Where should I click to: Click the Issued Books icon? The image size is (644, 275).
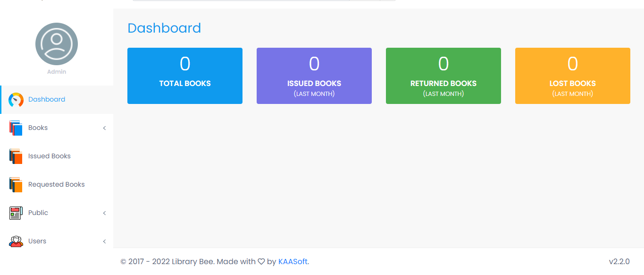click(16, 156)
